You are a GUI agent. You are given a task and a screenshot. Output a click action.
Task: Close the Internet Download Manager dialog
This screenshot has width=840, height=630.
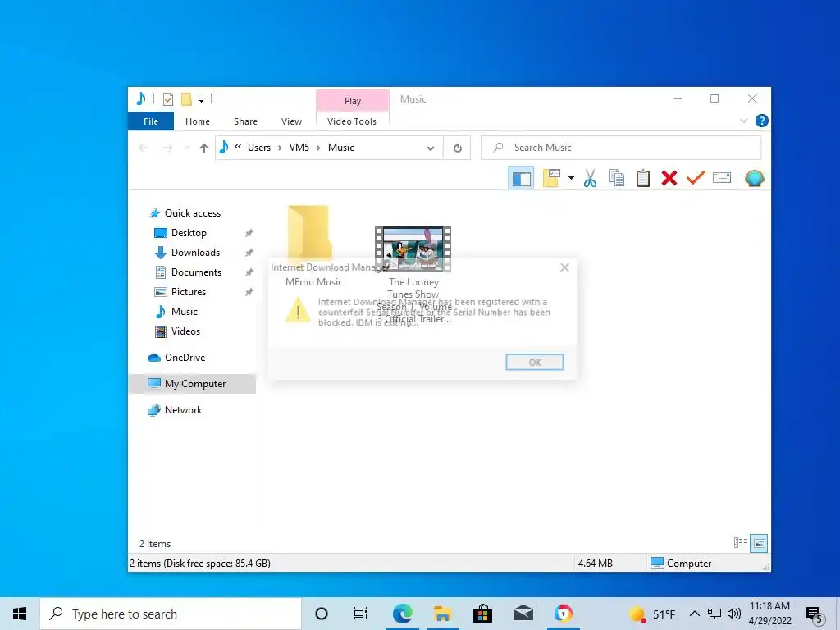point(564,267)
